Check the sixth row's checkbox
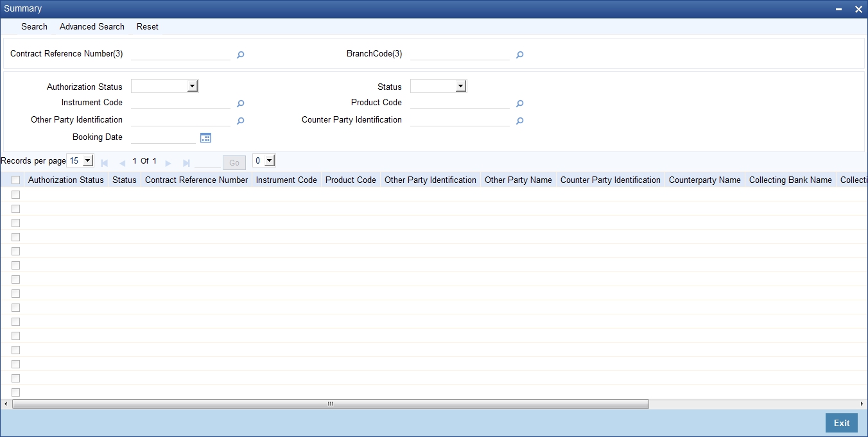868x437 pixels. point(16,265)
